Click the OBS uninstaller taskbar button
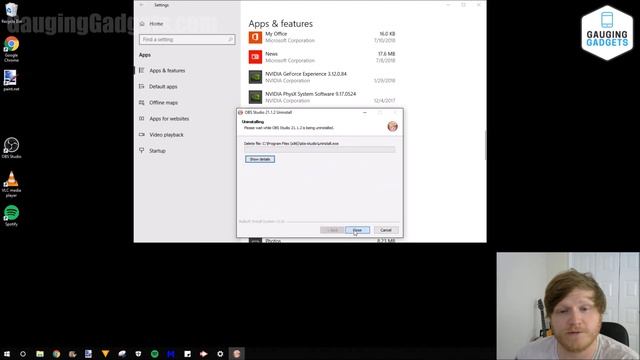 [237, 354]
